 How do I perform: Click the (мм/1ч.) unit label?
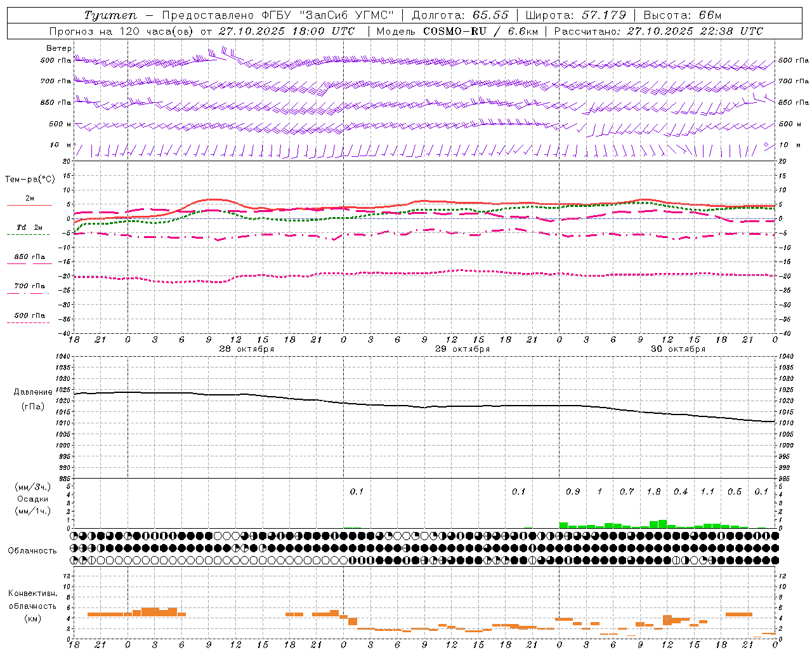click(x=33, y=511)
